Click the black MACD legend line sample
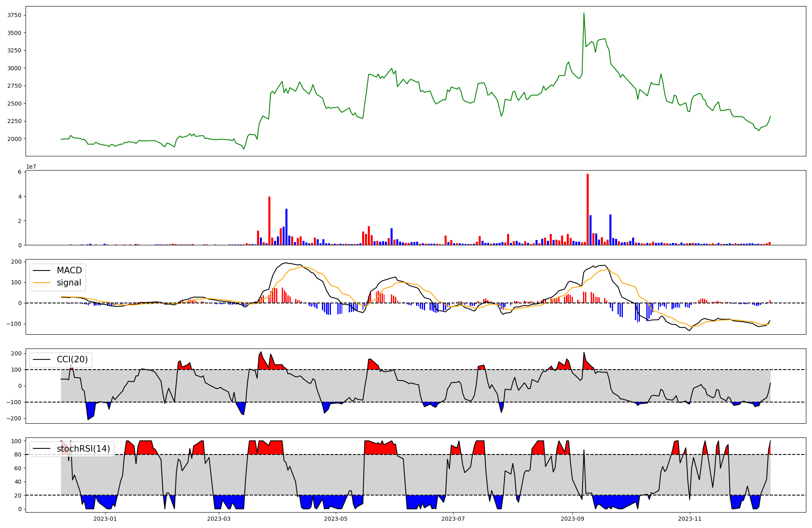812x528 pixels. pos(41,270)
